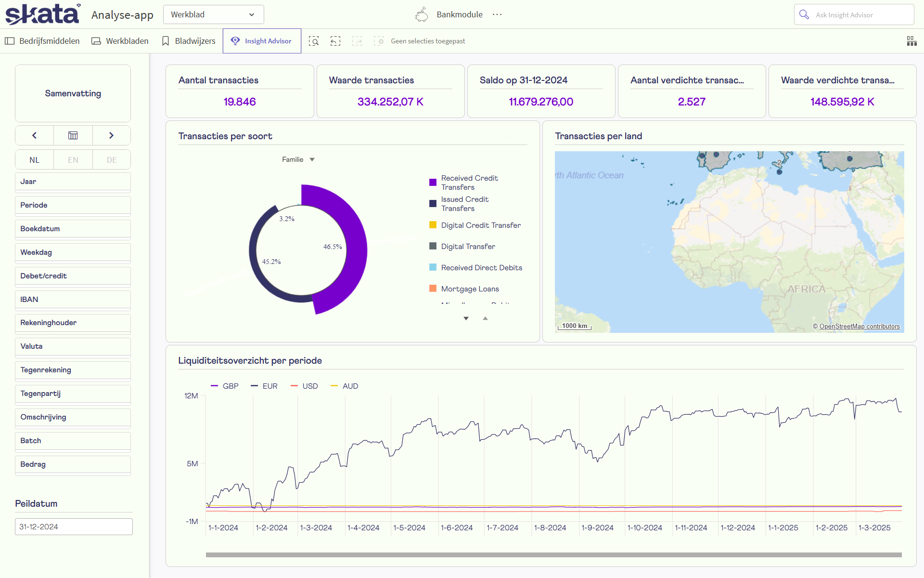Click the smart search selection icon
The width and height of the screenshot is (924, 578).
314,41
